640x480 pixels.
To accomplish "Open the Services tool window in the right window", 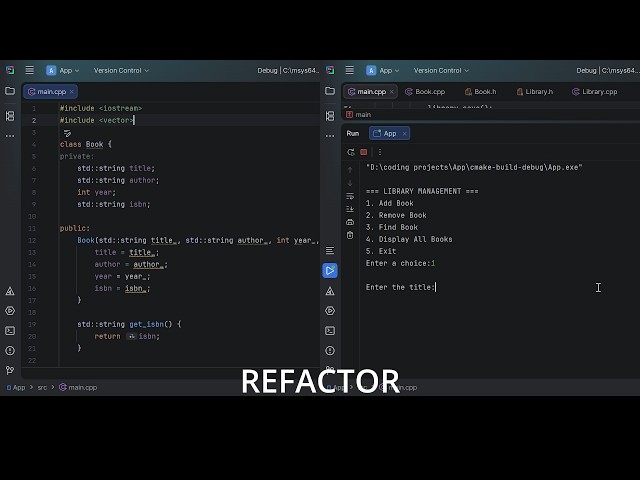I will click(330, 311).
